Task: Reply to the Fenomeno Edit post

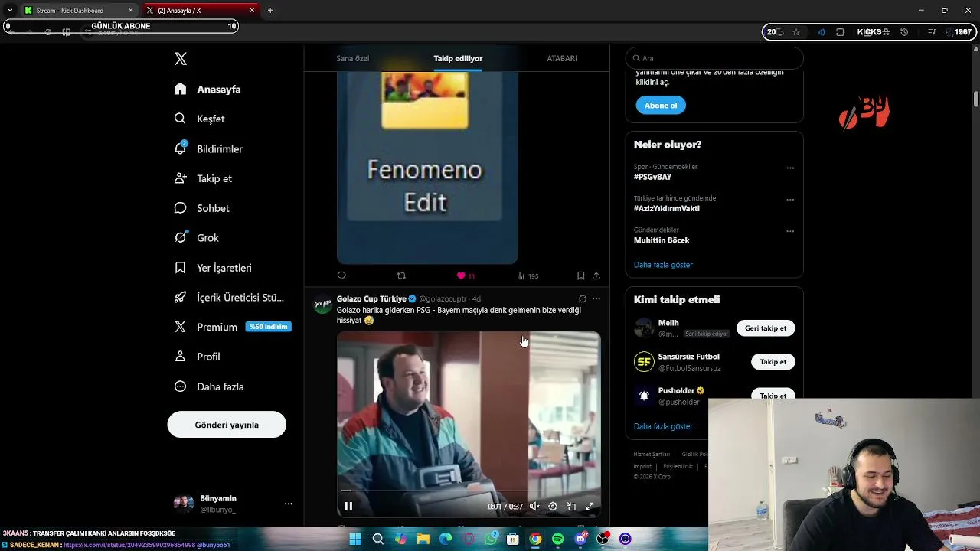Action: 341,275
